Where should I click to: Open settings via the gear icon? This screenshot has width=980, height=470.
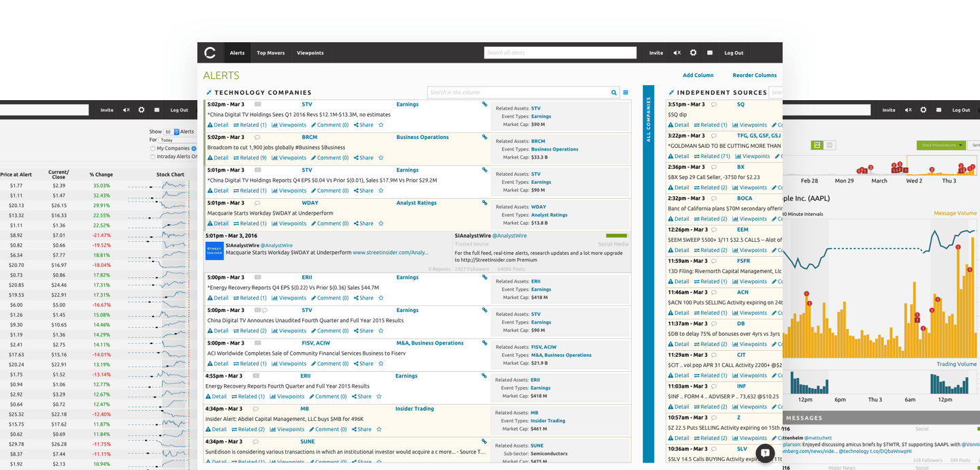tap(693, 52)
